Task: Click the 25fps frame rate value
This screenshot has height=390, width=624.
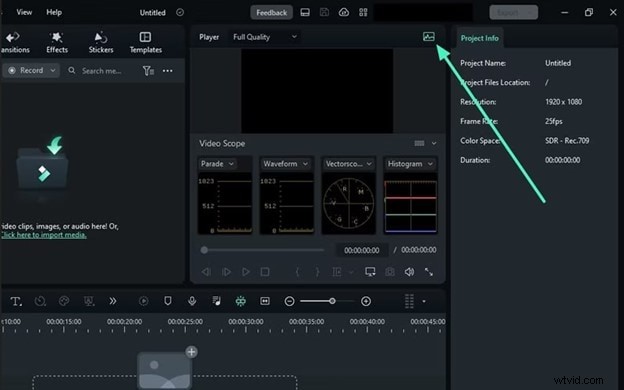Action: coord(554,121)
